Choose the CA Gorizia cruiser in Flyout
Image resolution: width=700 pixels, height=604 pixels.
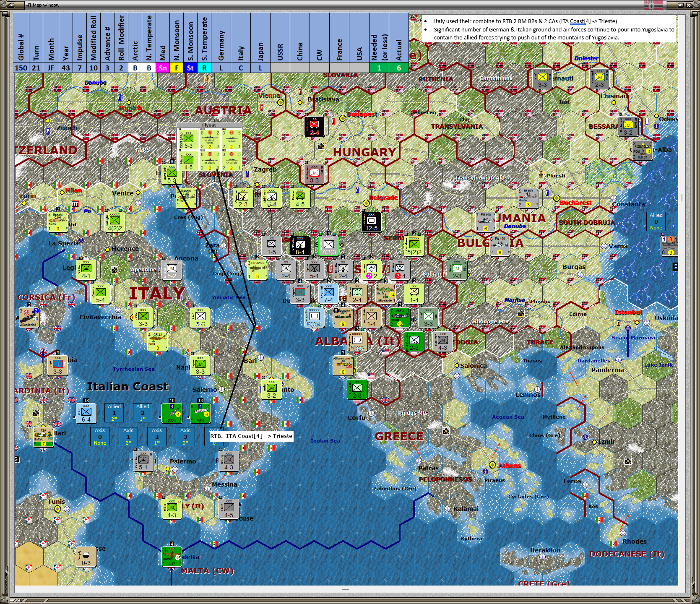(231, 160)
